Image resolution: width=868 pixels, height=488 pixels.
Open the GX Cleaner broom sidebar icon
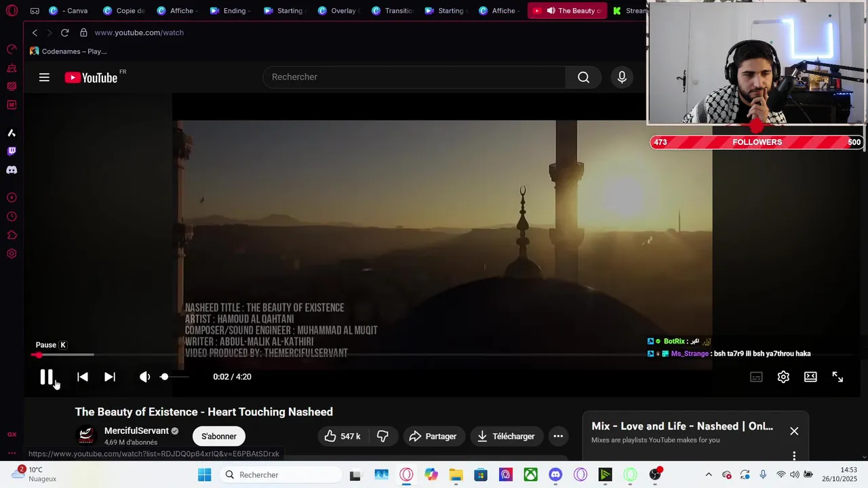click(x=12, y=68)
